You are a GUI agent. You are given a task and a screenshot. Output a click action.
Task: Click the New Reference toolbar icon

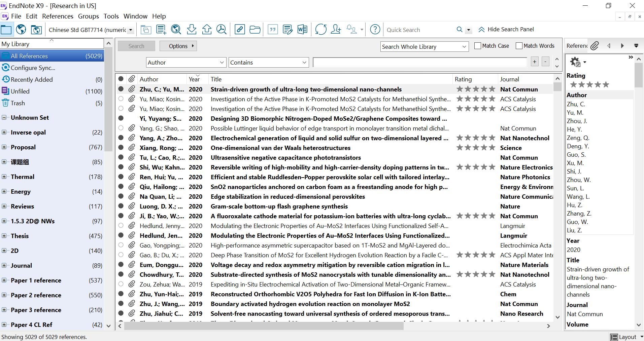coord(161,30)
